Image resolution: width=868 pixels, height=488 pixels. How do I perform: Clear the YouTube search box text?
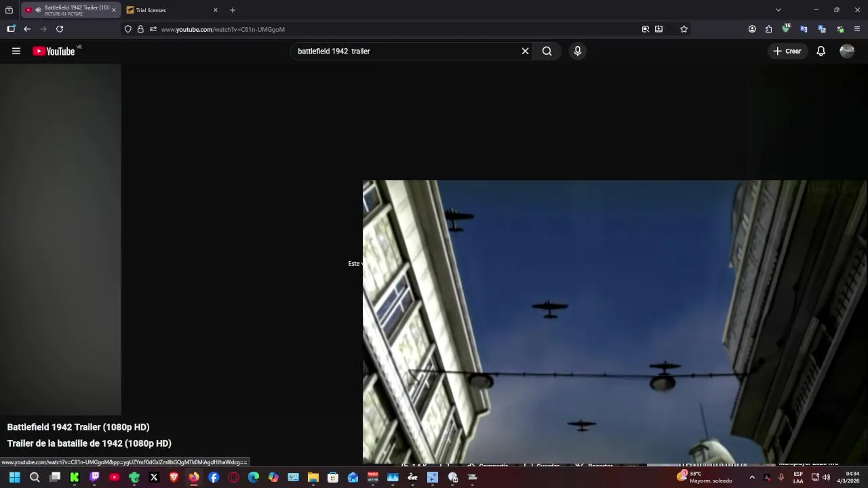(x=525, y=51)
